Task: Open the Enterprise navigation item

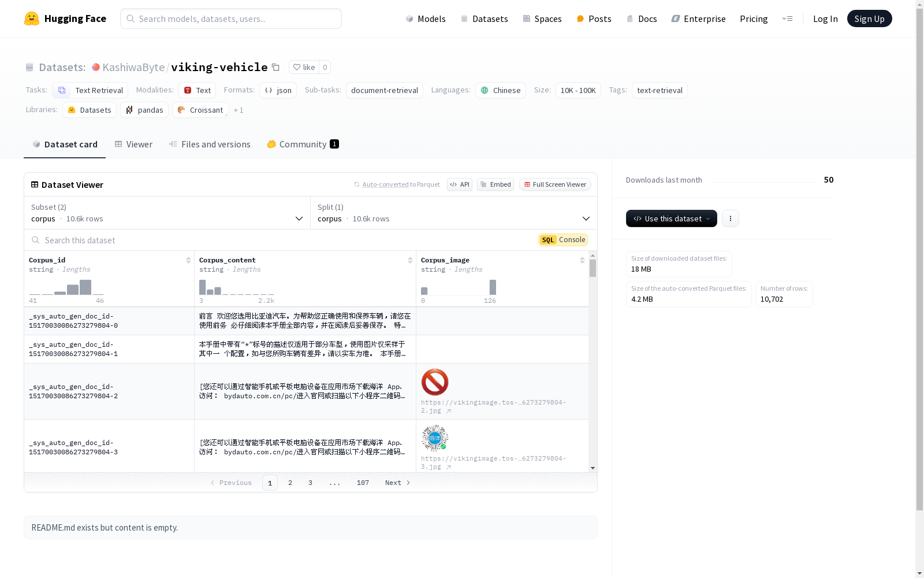Action: point(699,18)
